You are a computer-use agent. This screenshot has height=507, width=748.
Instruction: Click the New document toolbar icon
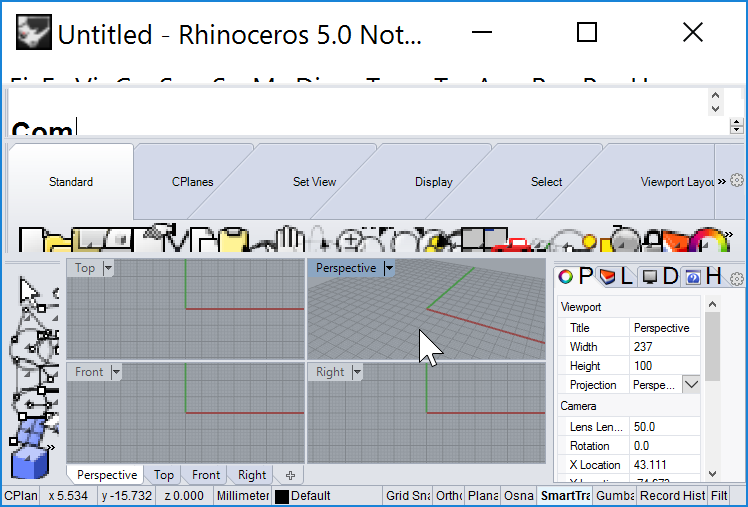click(x=31, y=240)
